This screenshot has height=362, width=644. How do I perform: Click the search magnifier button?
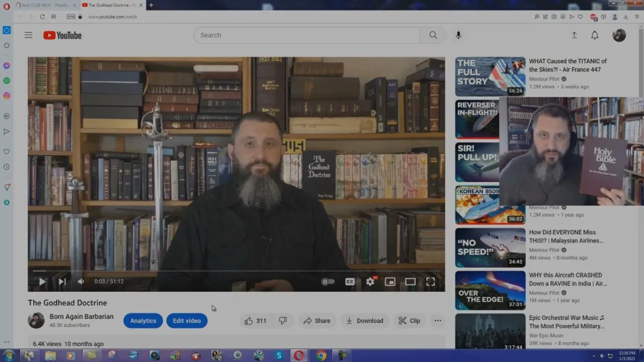coord(433,35)
